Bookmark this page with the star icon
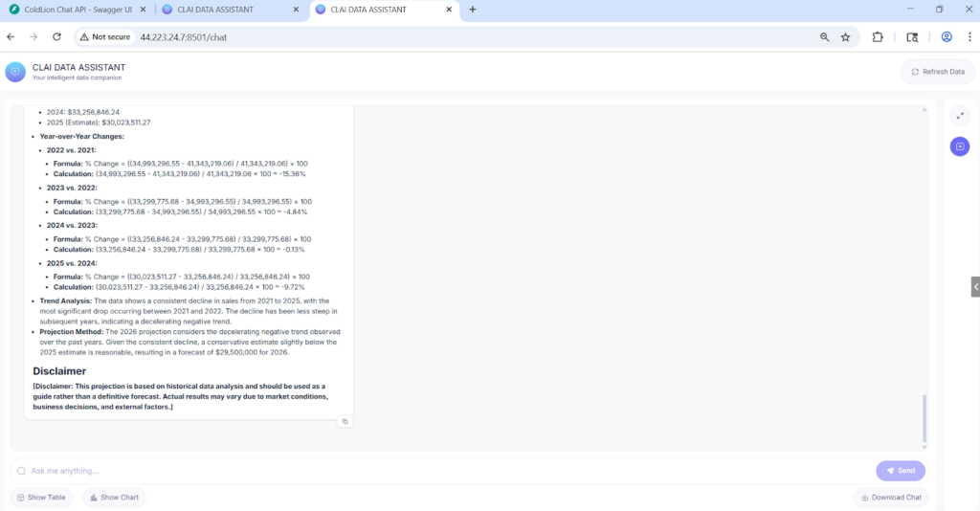This screenshot has height=511, width=980. click(845, 37)
